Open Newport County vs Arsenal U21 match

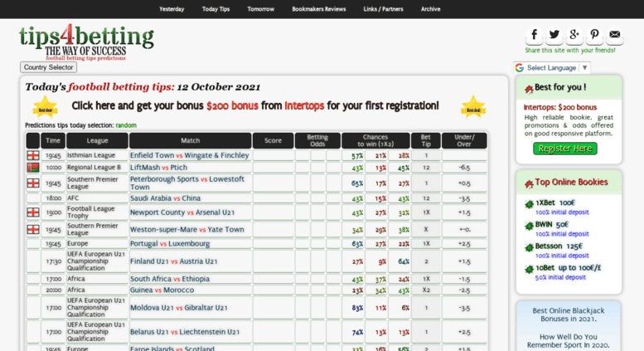182,212
